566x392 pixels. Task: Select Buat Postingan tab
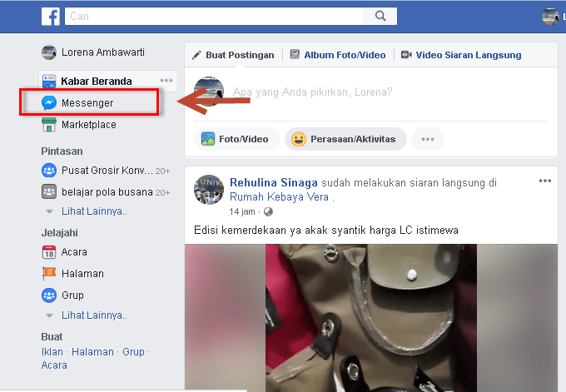pyautogui.click(x=240, y=55)
